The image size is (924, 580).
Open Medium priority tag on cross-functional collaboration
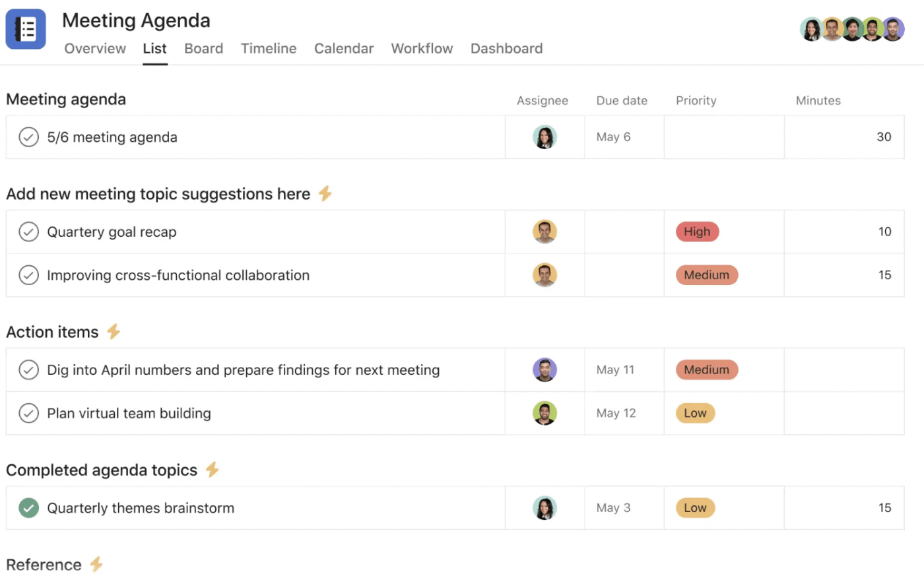tap(706, 275)
